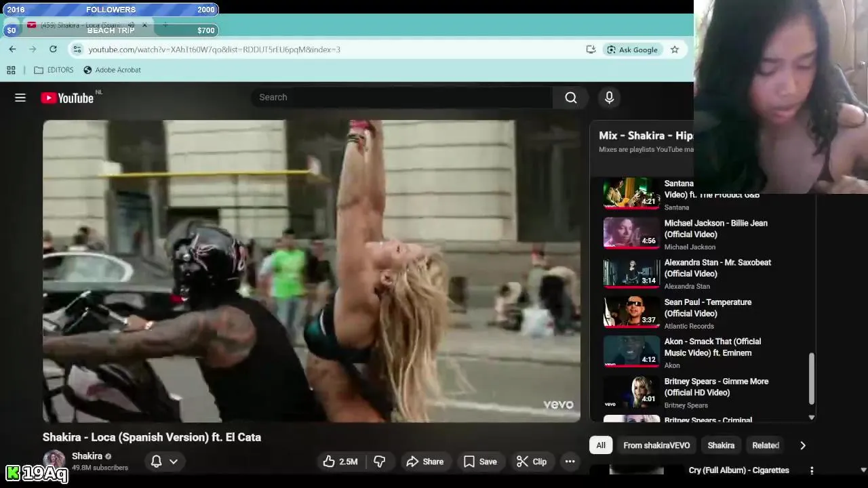Screen dimensions: 868x488
Task: Play Sean Paul - Temperature thumbnail
Action: pyautogui.click(x=631, y=312)
